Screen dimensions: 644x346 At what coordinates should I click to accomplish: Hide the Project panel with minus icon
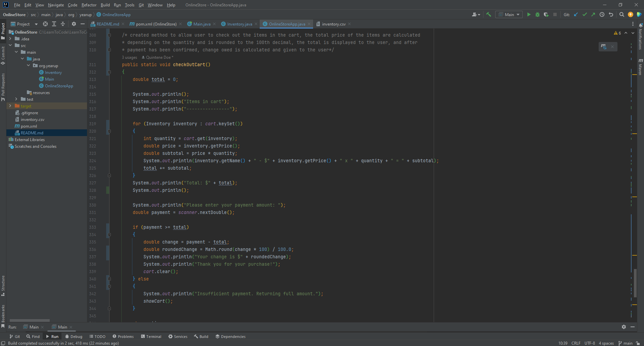coord(83,24)
